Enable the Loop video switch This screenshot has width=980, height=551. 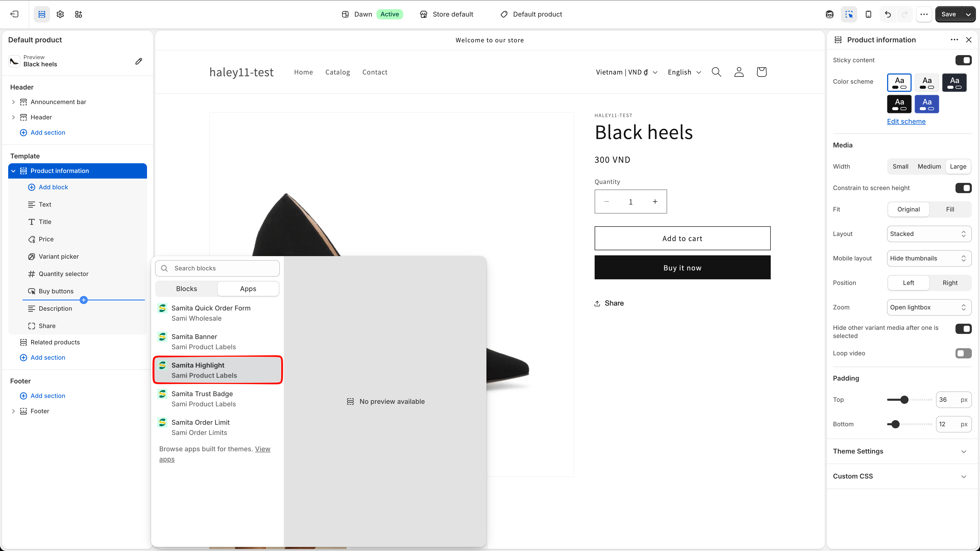click(x=963, y=353)
